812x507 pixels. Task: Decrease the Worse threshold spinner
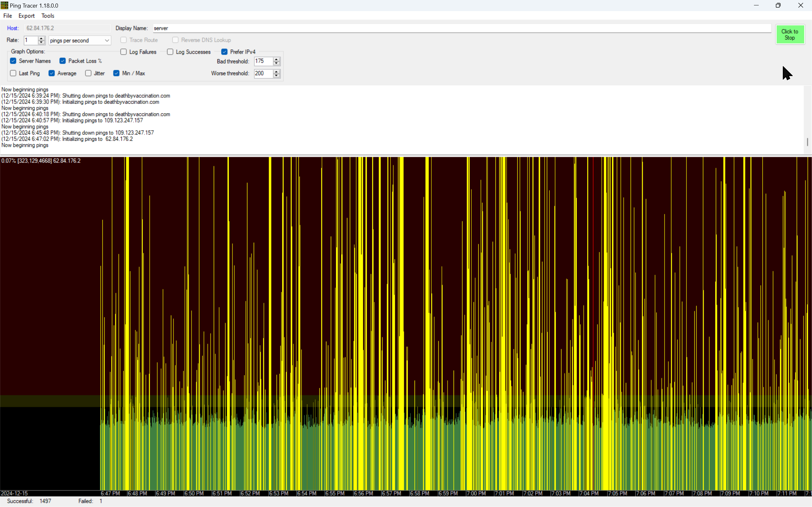click(277, 76)
